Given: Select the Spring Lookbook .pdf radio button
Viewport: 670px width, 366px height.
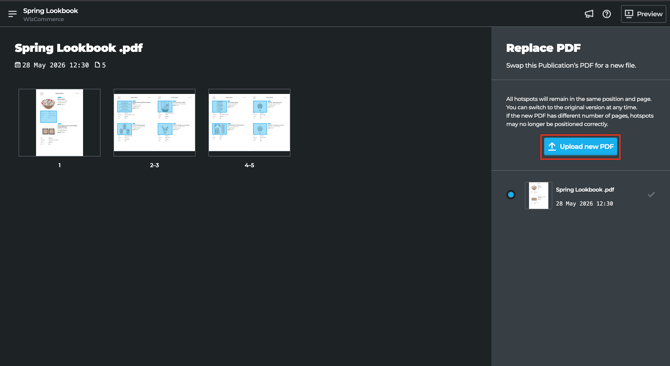Looking at the screenshot, I should 511,195.
